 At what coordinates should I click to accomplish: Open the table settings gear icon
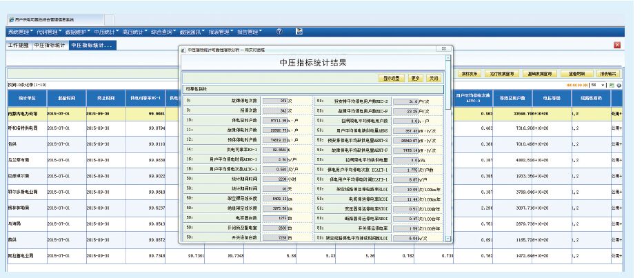click(x=619, y=84)
